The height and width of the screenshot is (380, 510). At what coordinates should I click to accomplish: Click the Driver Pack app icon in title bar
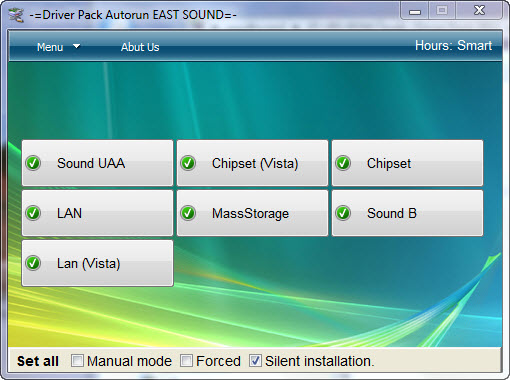(x=16, y=15)
